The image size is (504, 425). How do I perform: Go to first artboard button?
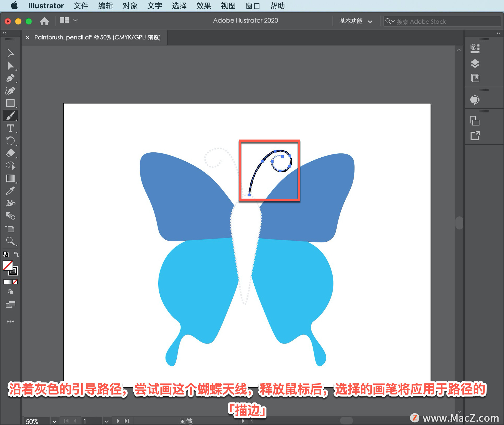tap(66, 421)
